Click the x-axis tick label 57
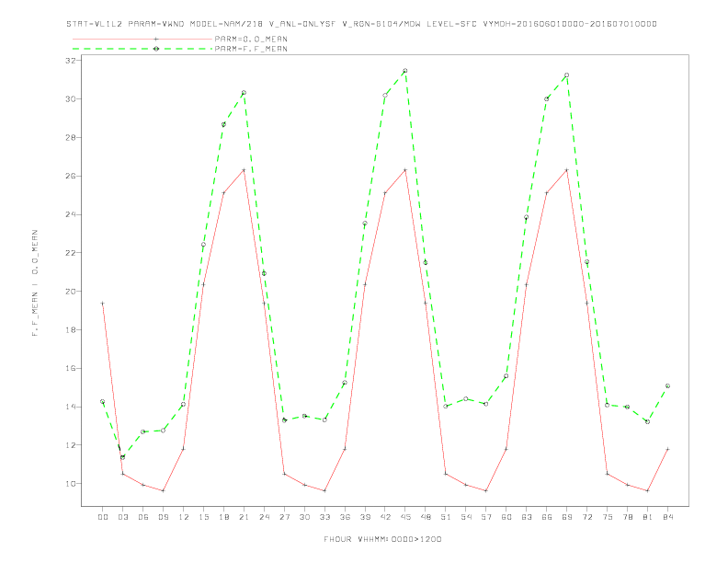Viewport: 728px width, 563px height. (x=486, y=517)
